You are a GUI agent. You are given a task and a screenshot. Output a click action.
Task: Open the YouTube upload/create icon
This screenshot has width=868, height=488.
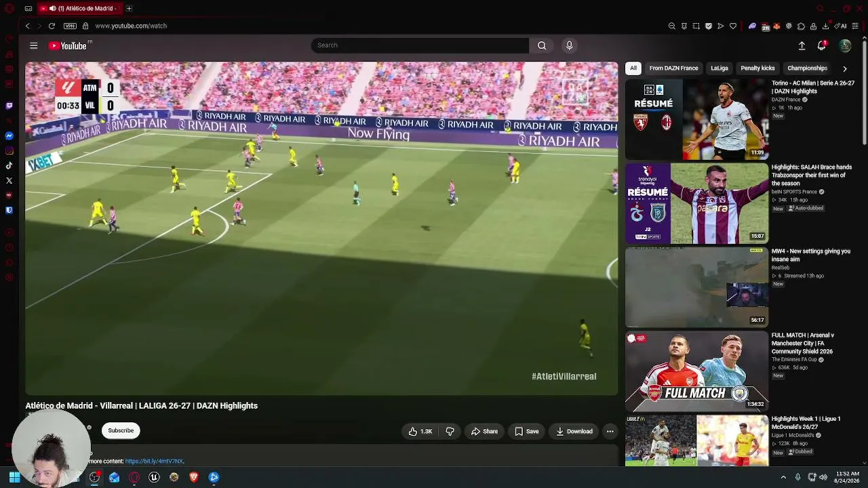(802, 45)
